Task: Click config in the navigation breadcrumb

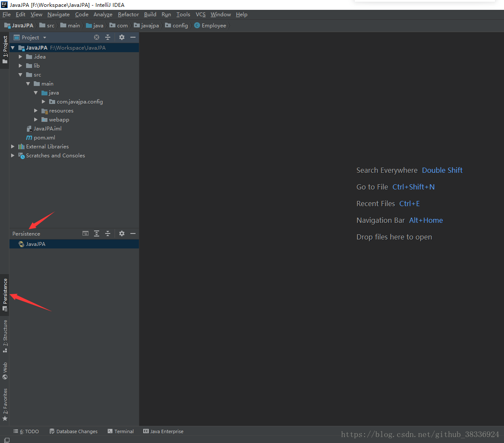Action: coord(177,26)
